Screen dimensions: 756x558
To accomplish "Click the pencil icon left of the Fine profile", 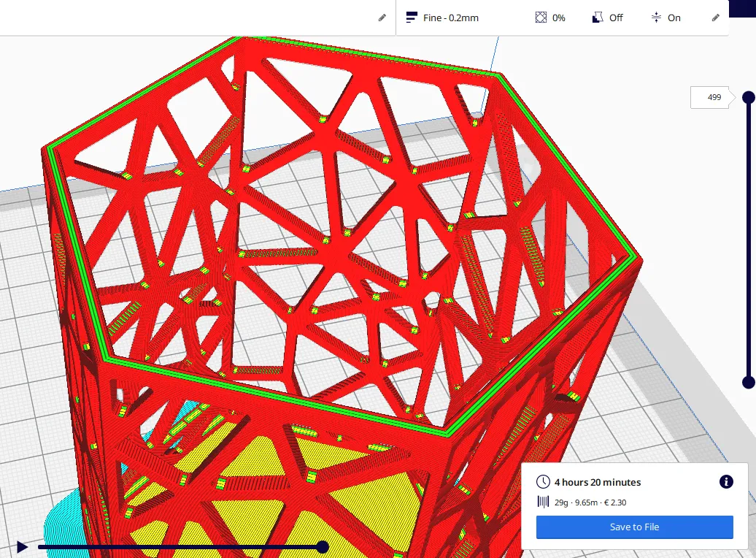I will click(382, 18).
